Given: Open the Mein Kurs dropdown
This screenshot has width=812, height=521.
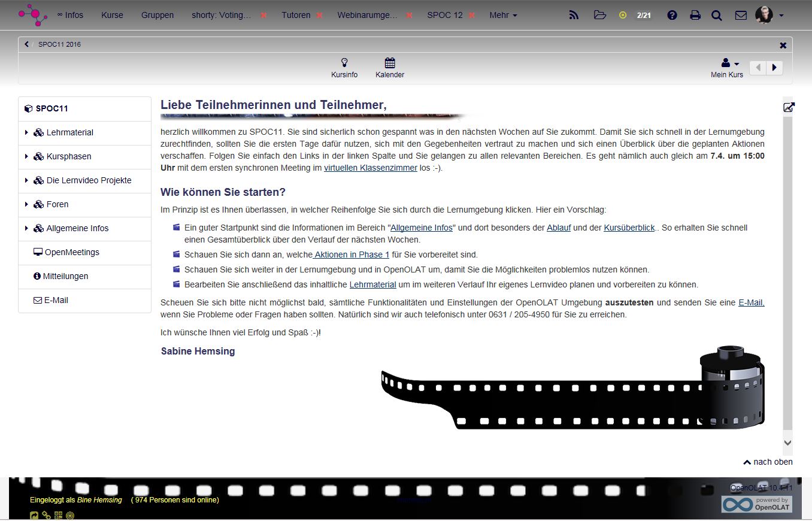Looking at the screenshot, I should tap(728, 68).
